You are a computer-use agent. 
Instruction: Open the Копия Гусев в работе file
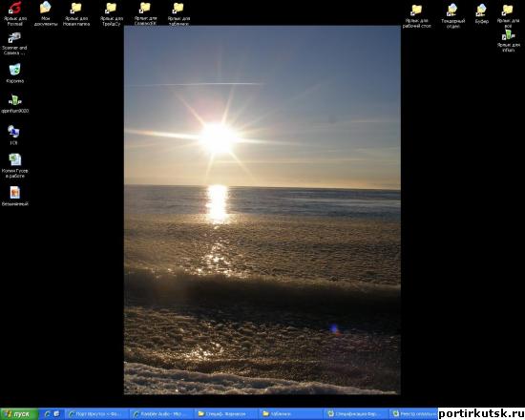pyautogui.click(x=14, y=166)
